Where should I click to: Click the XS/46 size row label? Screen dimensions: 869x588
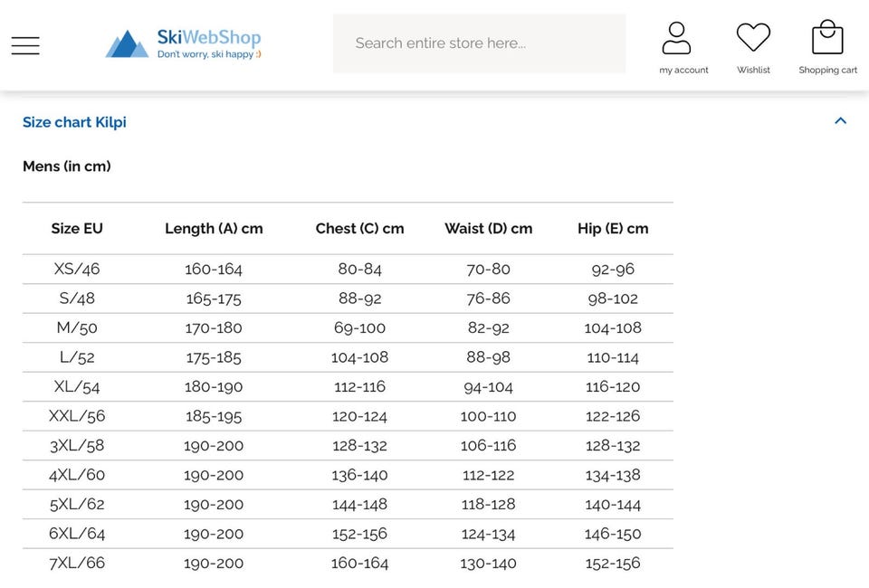(x=77, y=270)
